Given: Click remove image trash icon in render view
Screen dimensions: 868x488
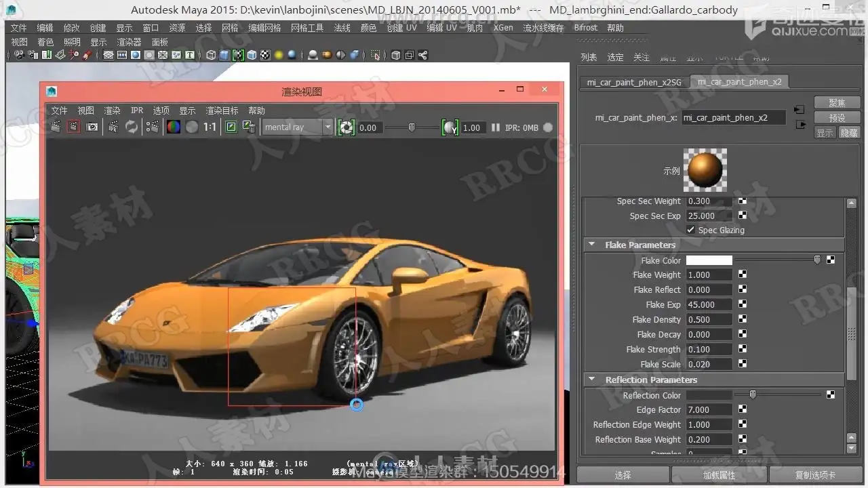Looking at the screenshot, I should (x=250, y=127).
